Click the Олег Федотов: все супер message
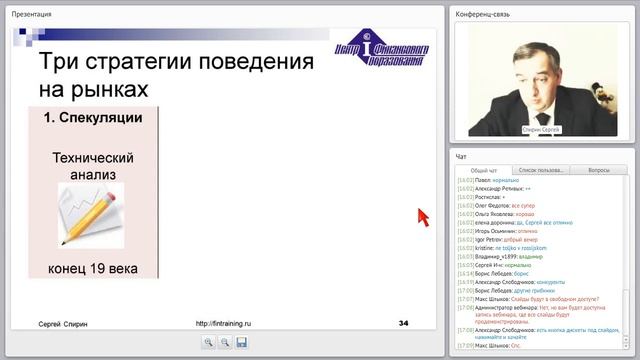This screenshot has height=360, width=640. point(496,206)
